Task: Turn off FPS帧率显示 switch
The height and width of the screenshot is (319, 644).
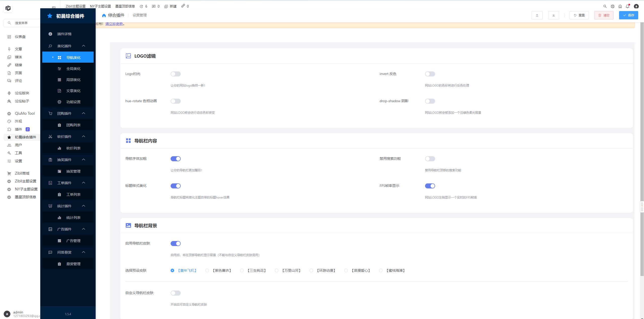Action: click(430, 186)
